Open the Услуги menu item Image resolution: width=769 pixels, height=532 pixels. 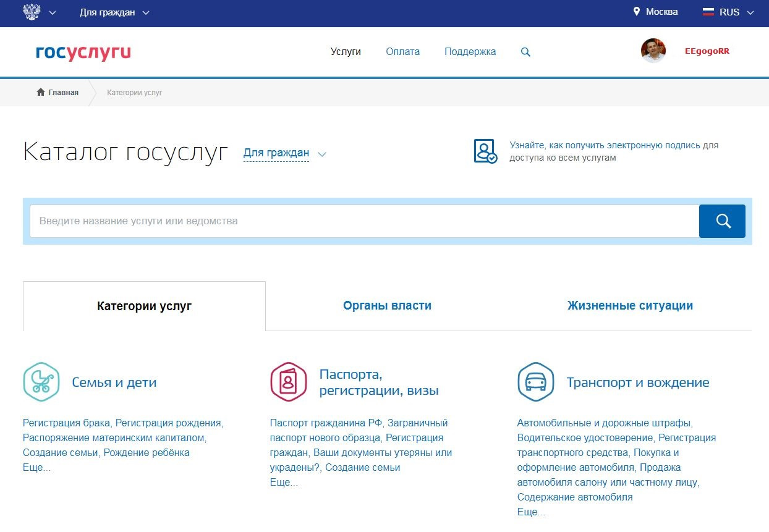pos(346,52)
